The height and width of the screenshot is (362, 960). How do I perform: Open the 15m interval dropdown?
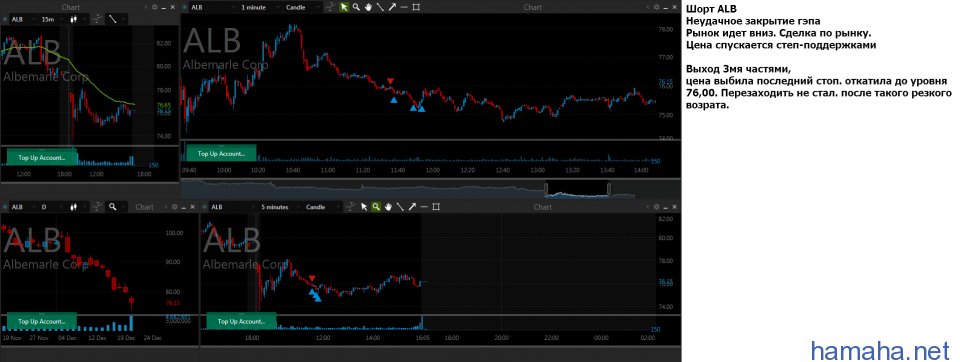pos(53,19)
